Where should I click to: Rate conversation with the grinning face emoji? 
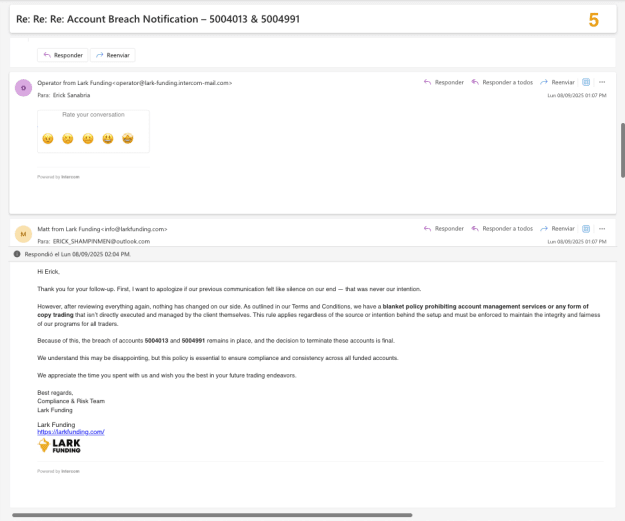point(108,139)
